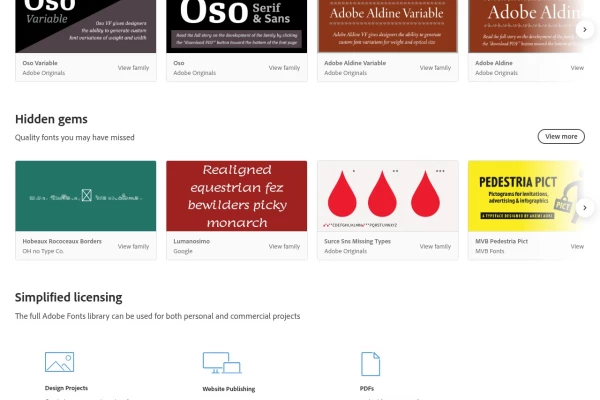The height and width of the screenshot is (400, 600).
Task: Select the red droplets font preview
Action: pyautogui.click(x=388, y=196)
